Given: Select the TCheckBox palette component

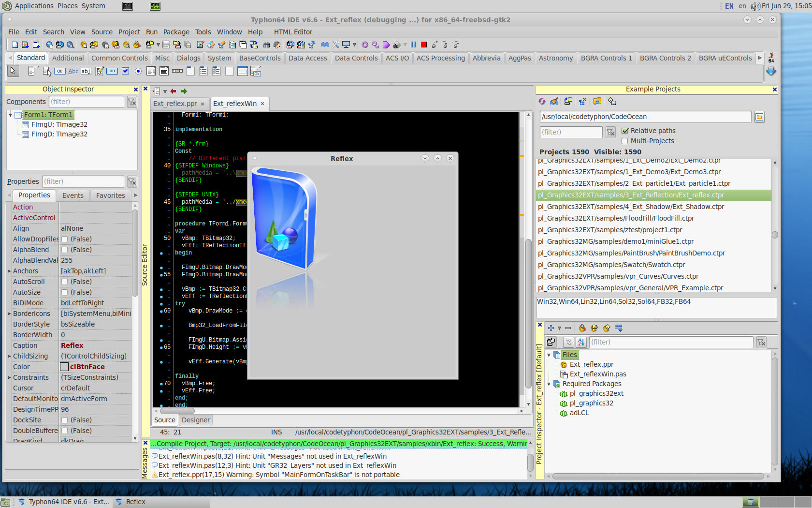Looking at the screenshot, I should (x=125, y=71).
